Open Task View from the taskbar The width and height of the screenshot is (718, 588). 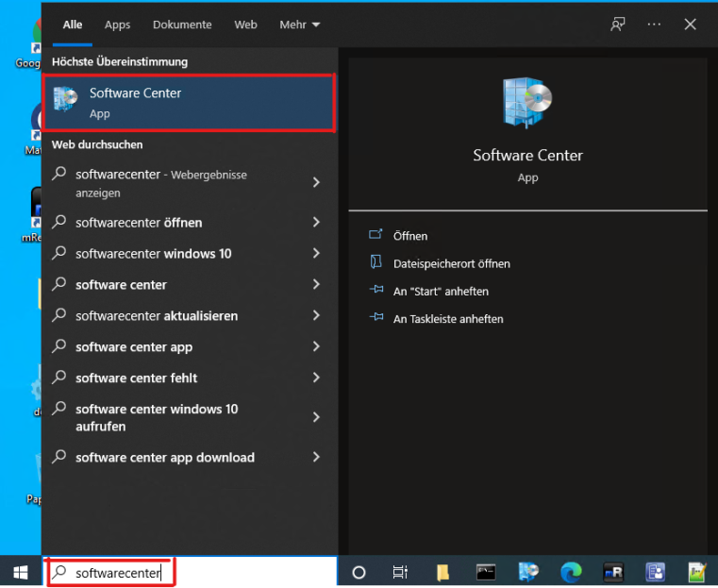(400, 572)
